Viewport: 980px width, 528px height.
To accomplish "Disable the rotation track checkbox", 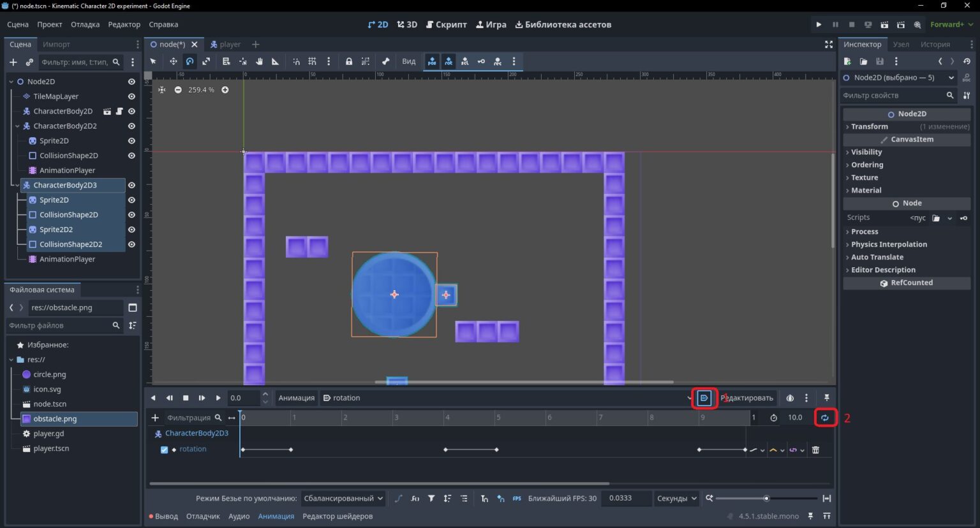I will coord(164,450).
